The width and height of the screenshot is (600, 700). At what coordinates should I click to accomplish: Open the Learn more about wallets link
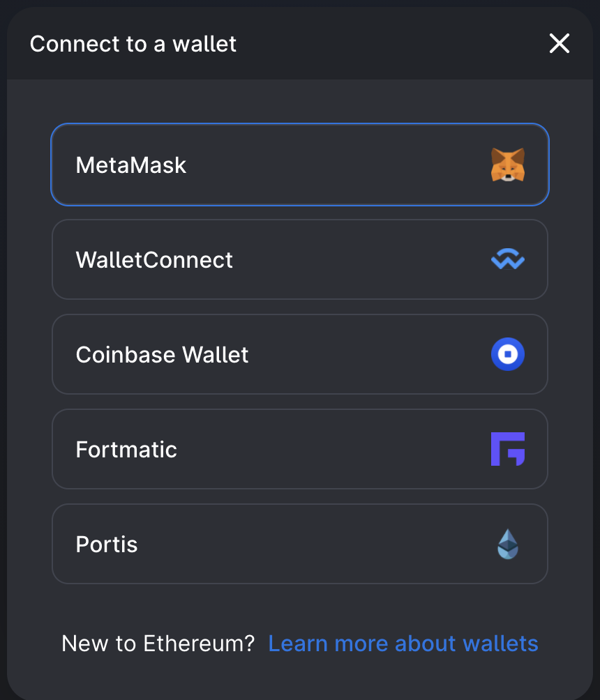pos(403,644)
